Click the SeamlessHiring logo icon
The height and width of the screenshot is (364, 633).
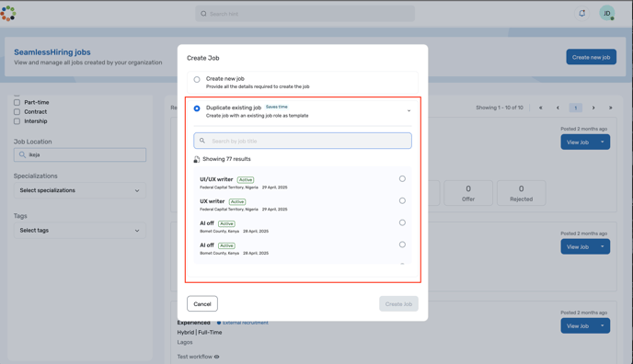(7, 13)
